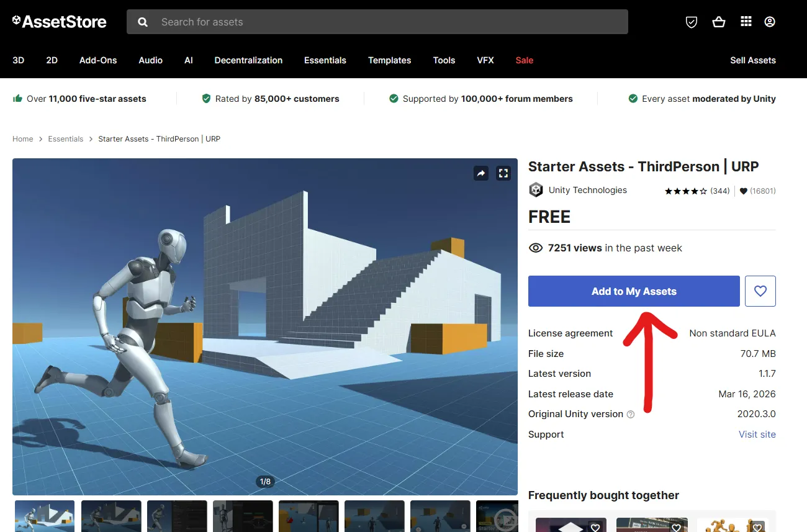Toggle the heart favorite button beside Add to My Assets

(760, 291)
